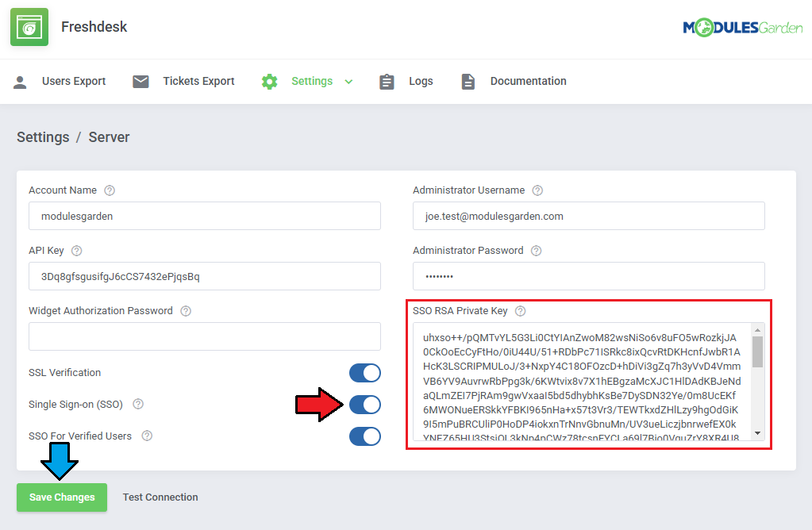812x530 pixels.
Task: Click the Administrator Username label
Action: [x=468, y=190]
